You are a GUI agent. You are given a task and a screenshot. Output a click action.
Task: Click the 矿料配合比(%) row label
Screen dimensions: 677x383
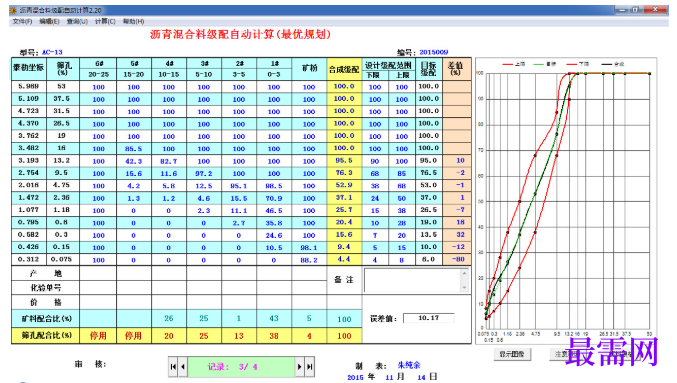[45, 319]
